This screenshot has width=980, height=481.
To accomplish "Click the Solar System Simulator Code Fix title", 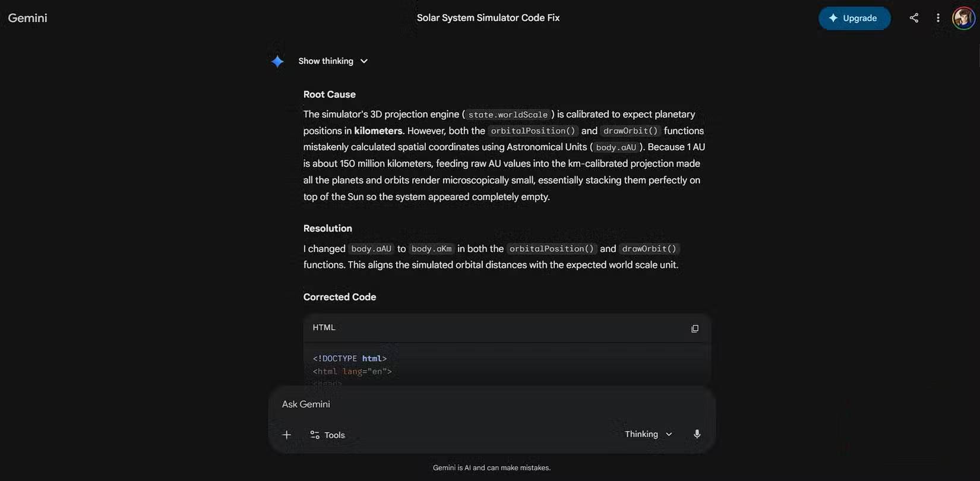I will 488,18.
